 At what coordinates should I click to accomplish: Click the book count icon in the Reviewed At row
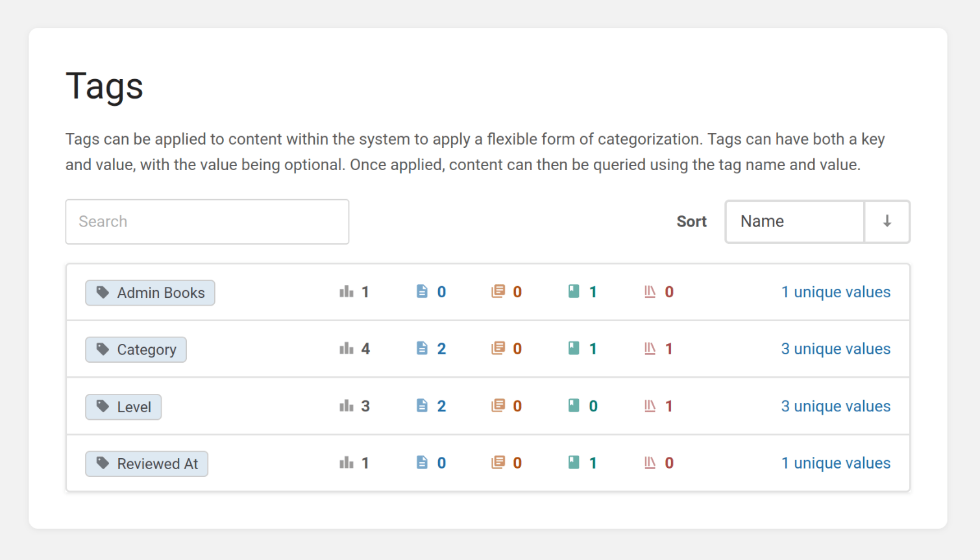574,463
